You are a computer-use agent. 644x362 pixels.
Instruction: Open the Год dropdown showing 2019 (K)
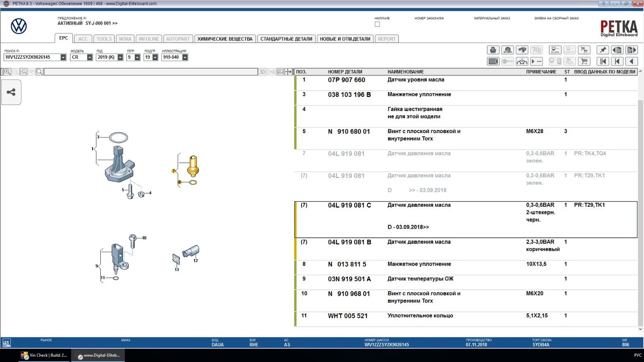[x=120, y=58]
